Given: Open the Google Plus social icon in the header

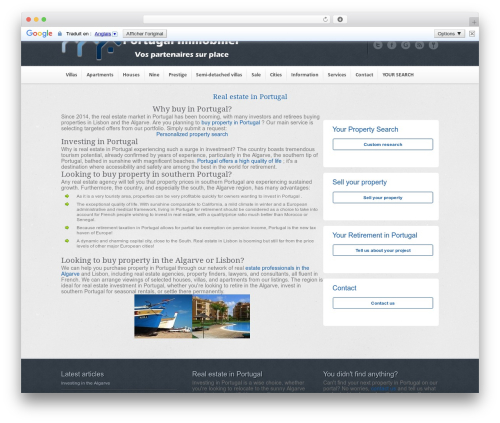Looking at the screenshot, I should tap(405, 45).
